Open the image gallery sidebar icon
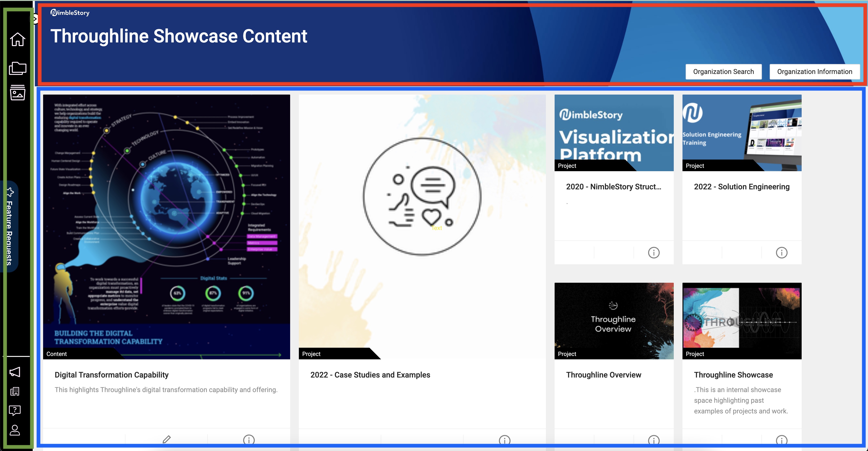 17,93
